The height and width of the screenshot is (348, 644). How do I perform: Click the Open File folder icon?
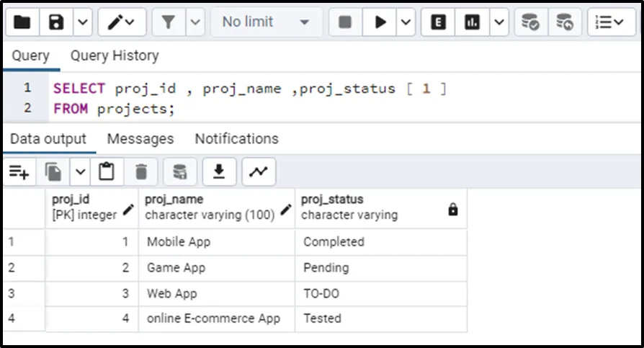coord(22,22)
